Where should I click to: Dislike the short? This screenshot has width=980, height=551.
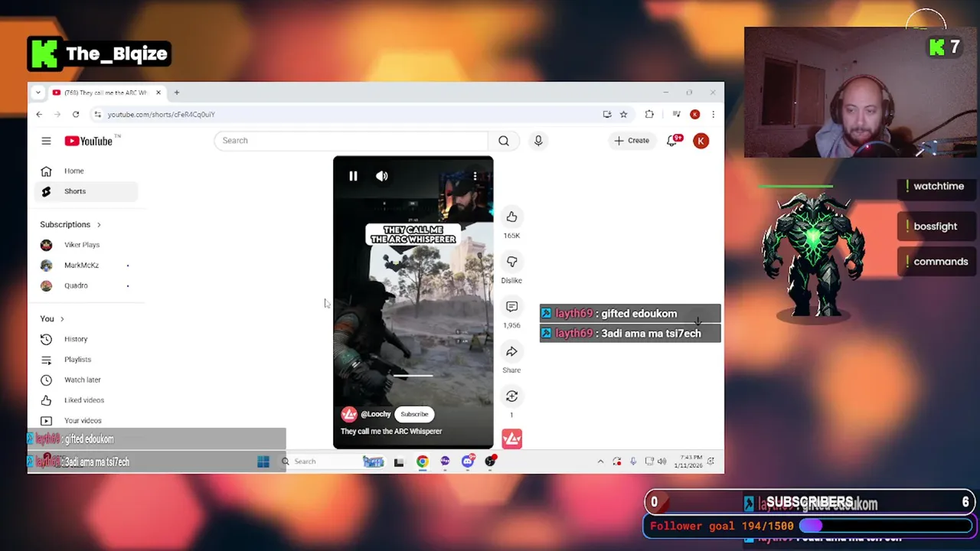(511, 262)
